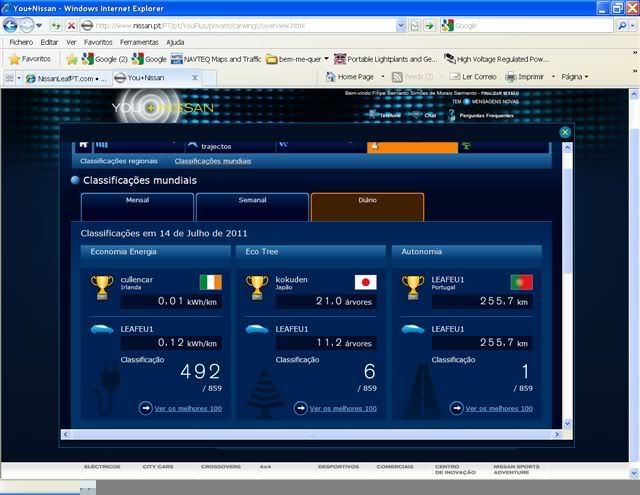Click the Home Page icon
This screenshot has width=640, height=495.
pos(331,77)
